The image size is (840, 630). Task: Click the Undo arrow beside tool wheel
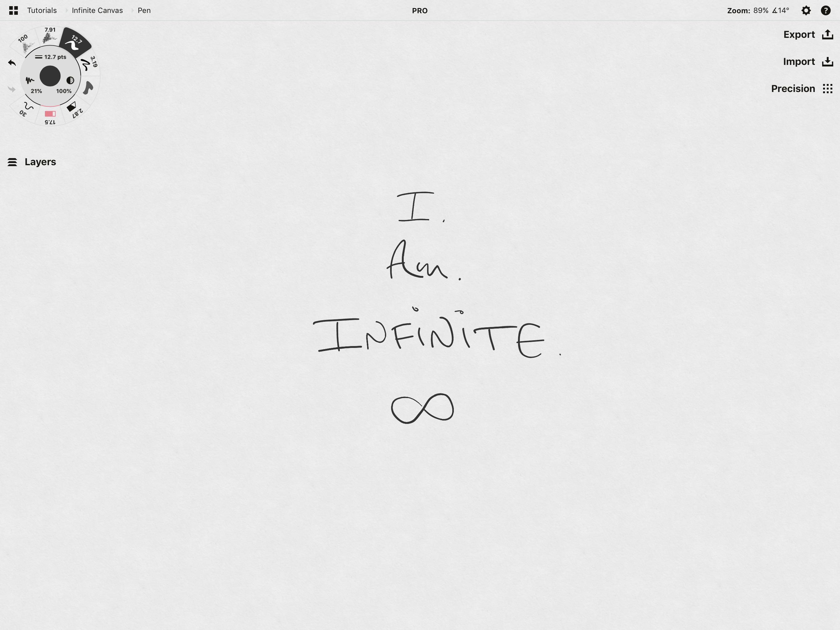coord(11,63)
